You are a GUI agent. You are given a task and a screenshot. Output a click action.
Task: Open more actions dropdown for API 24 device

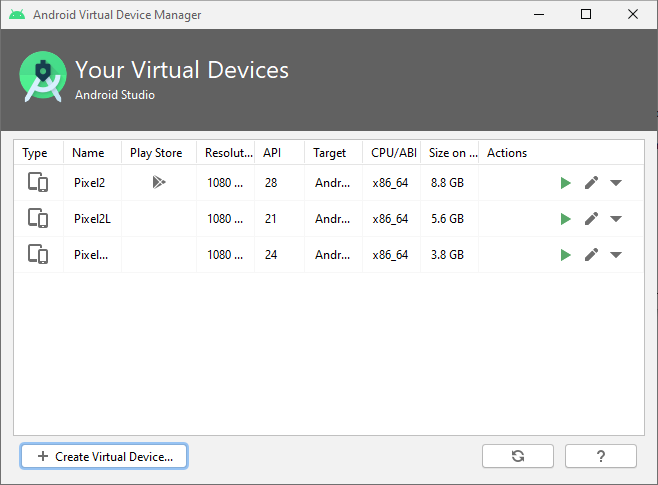[616, 255]
